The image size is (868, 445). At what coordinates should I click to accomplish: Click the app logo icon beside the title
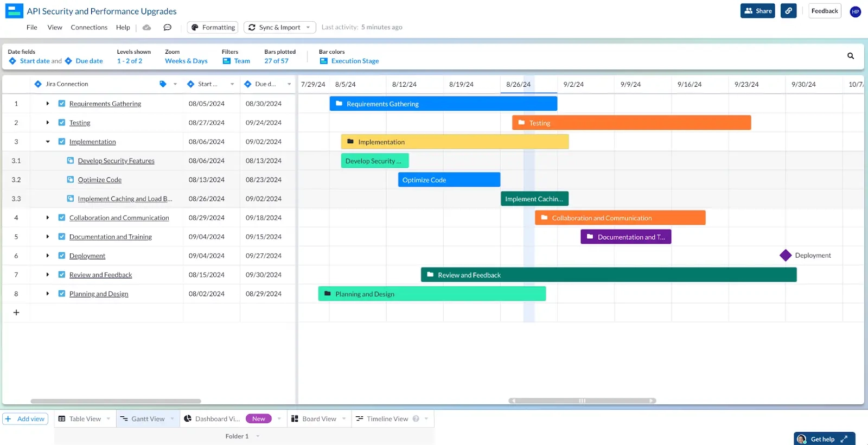(14, 11)
